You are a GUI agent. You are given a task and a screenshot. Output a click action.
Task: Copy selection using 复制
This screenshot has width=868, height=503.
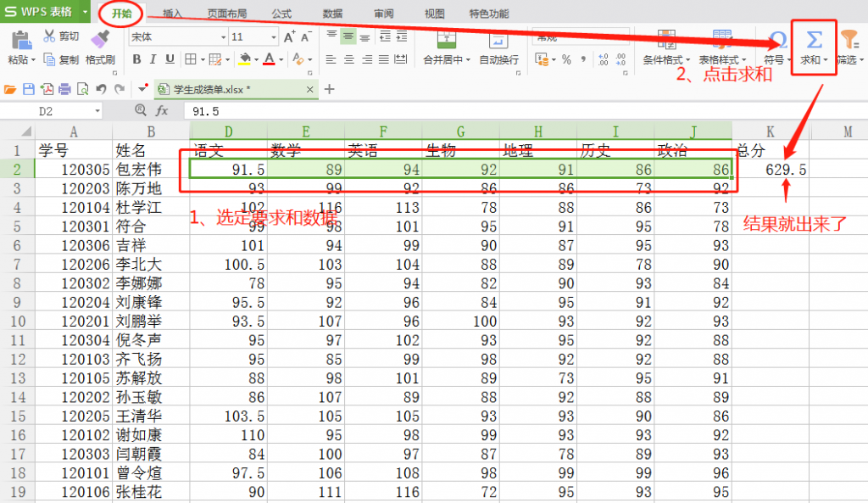tap(61, 60)
